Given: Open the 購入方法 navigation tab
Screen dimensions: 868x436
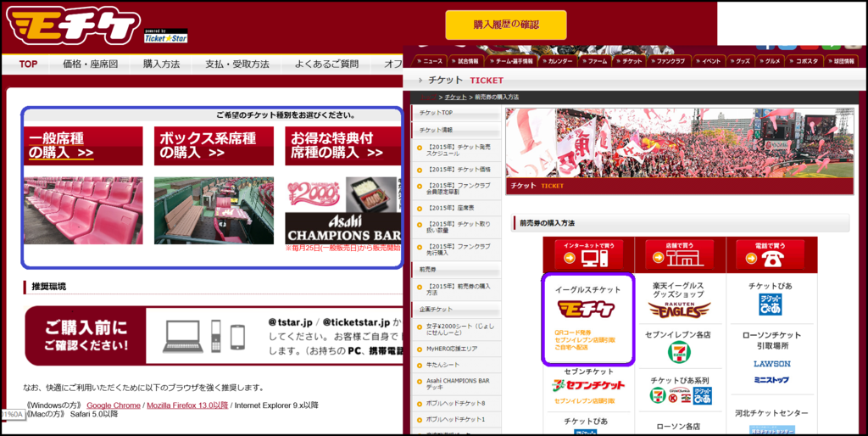Looking at the screenshot, I should pyautogui.click(x=161, y=64).
